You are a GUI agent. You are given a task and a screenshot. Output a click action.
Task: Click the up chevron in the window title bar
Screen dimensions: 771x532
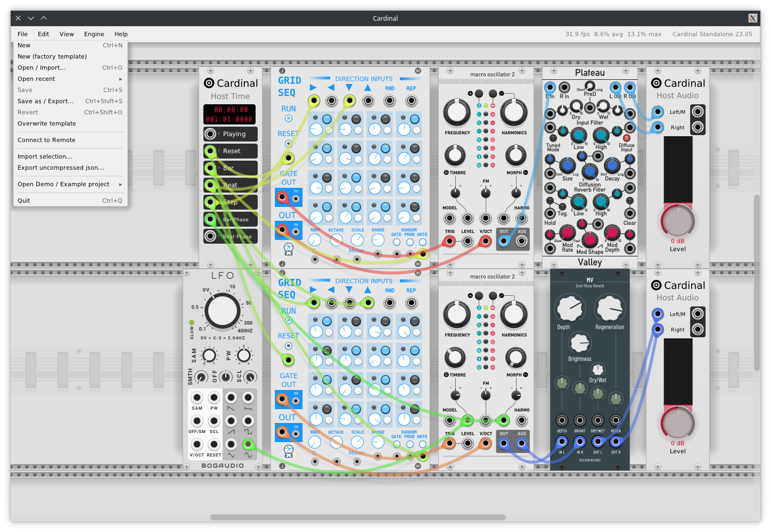[x=44, y=18]
